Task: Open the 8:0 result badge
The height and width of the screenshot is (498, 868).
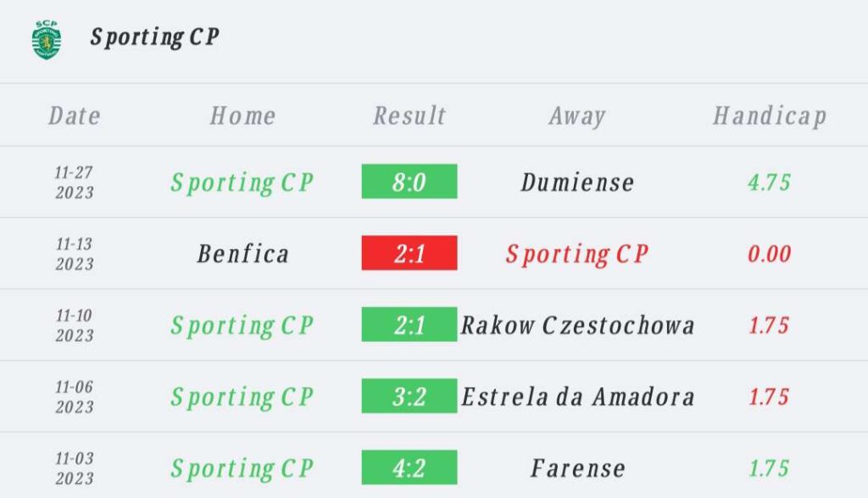Action: coord(409,181)
